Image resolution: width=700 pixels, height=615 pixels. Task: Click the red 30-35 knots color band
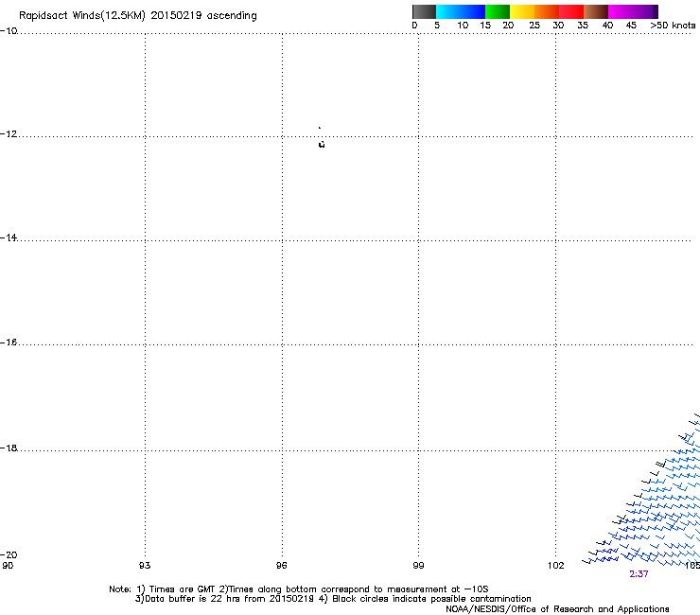571,11
